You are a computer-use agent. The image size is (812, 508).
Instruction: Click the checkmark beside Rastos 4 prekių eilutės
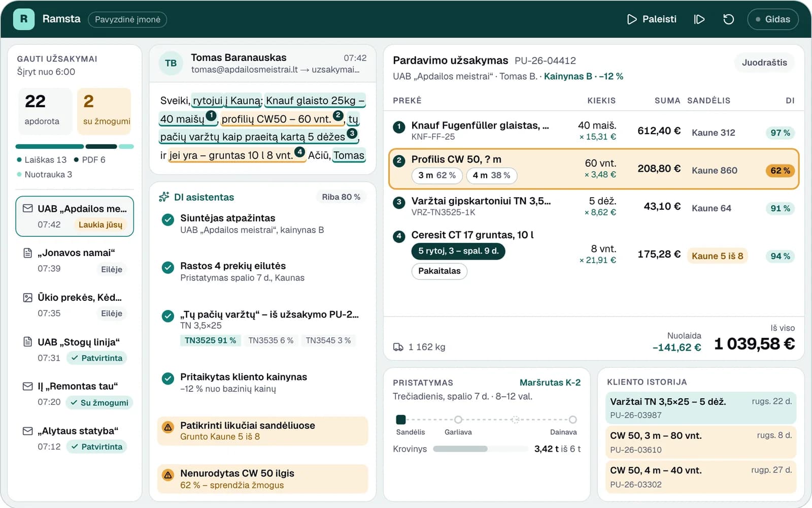[x=167, y=267]
